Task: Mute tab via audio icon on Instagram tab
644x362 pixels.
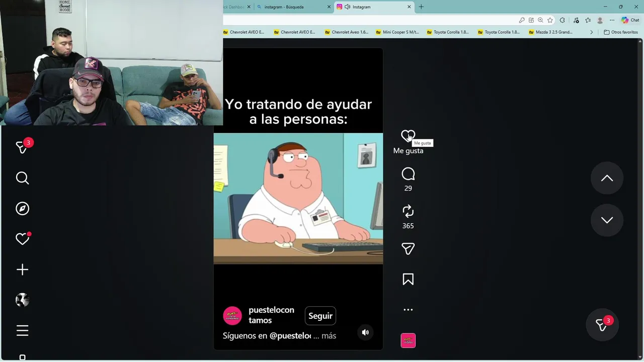Action: [347, 7]
